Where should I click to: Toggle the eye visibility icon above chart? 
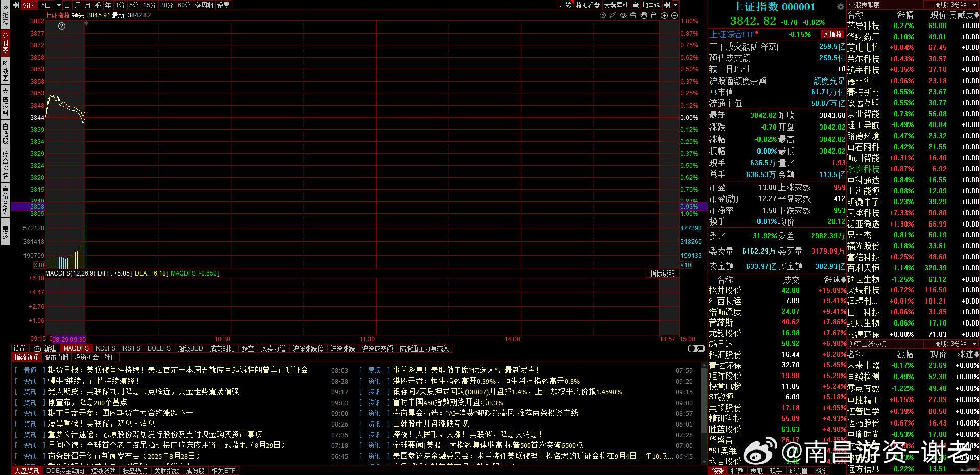point(623,16)
